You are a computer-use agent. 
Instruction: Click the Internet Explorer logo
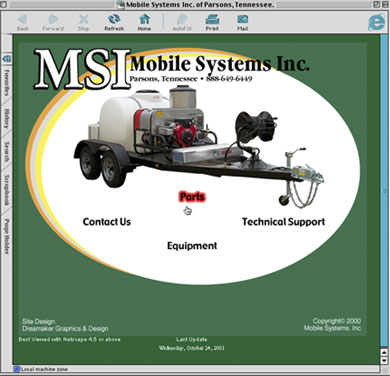[x=376, y=22]
